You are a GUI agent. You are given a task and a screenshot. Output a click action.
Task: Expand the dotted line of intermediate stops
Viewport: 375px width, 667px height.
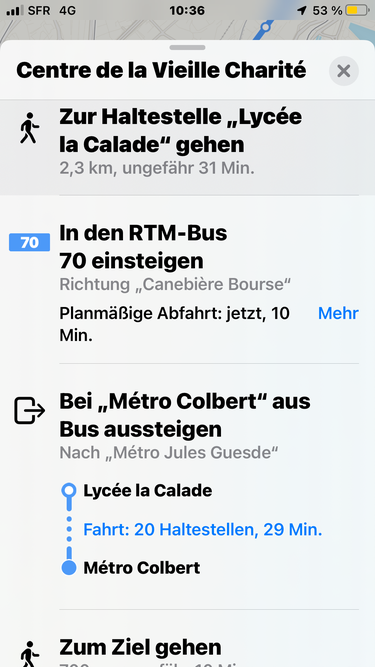coord(69,529)
